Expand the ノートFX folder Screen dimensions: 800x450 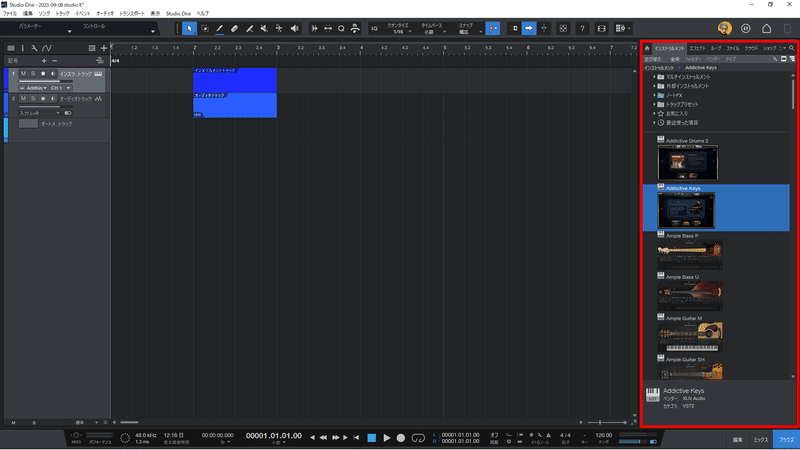[x=654, y=95]
